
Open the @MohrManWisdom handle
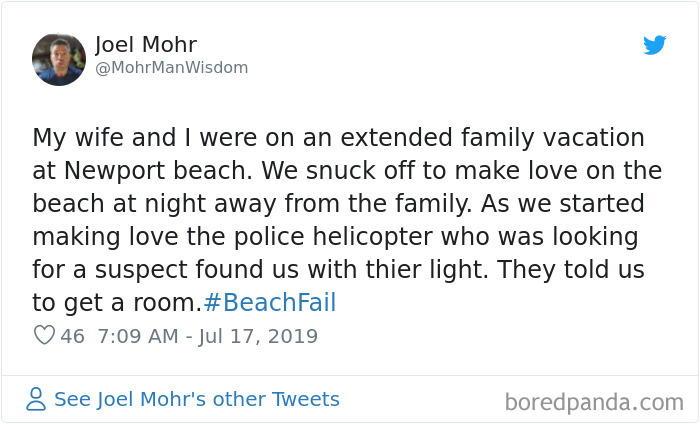171,68
